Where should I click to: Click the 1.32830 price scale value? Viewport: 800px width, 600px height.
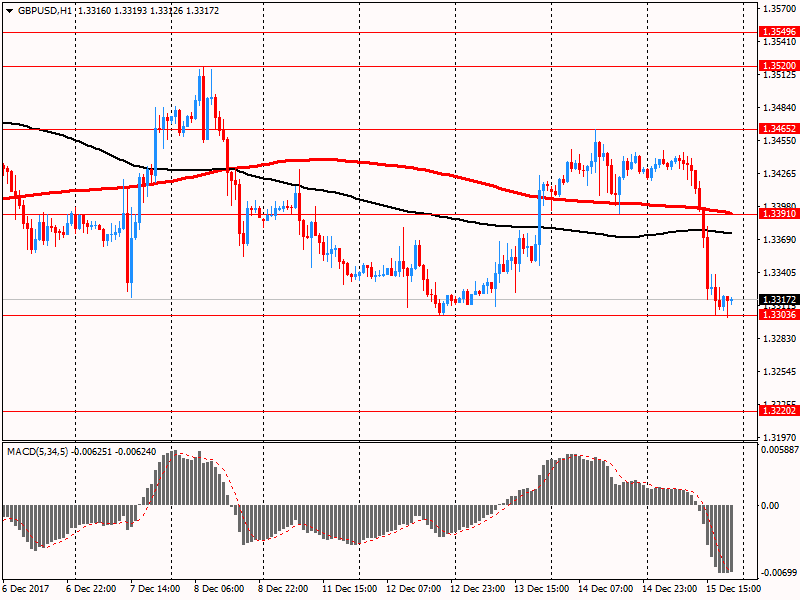click(x=779, y=339)
